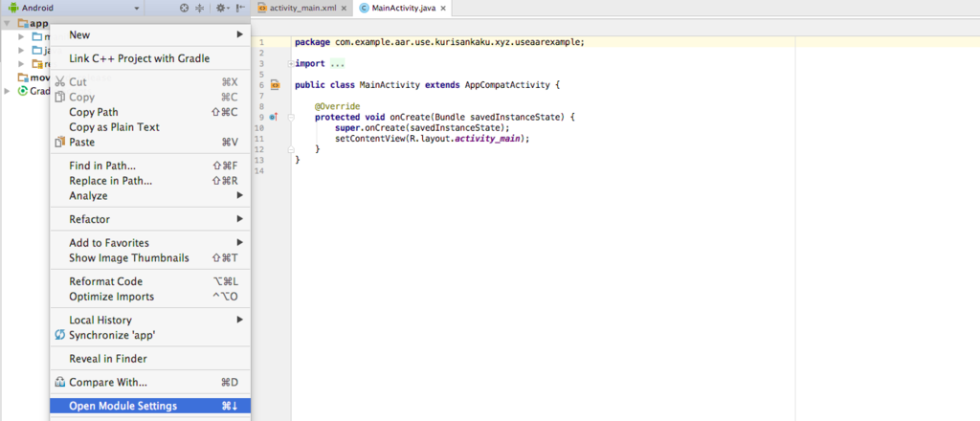Click the override gutter icon on line 9
The image size is (980, 421).
click(x=273, y=117)
